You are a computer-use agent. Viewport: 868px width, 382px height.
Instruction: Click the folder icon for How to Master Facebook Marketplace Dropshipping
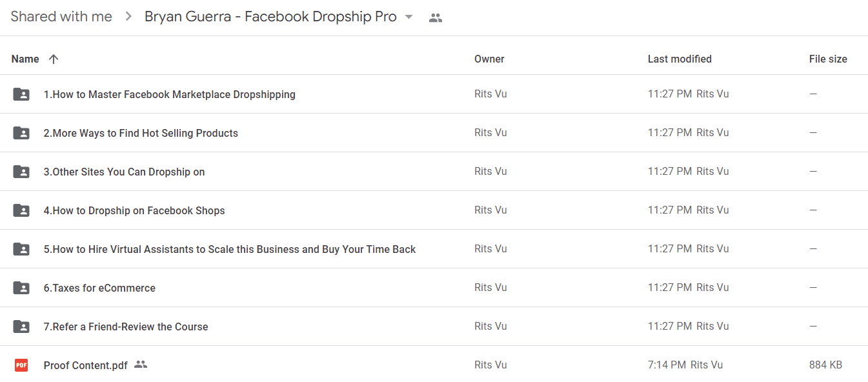pyautogui.click(x=21, y=94)
